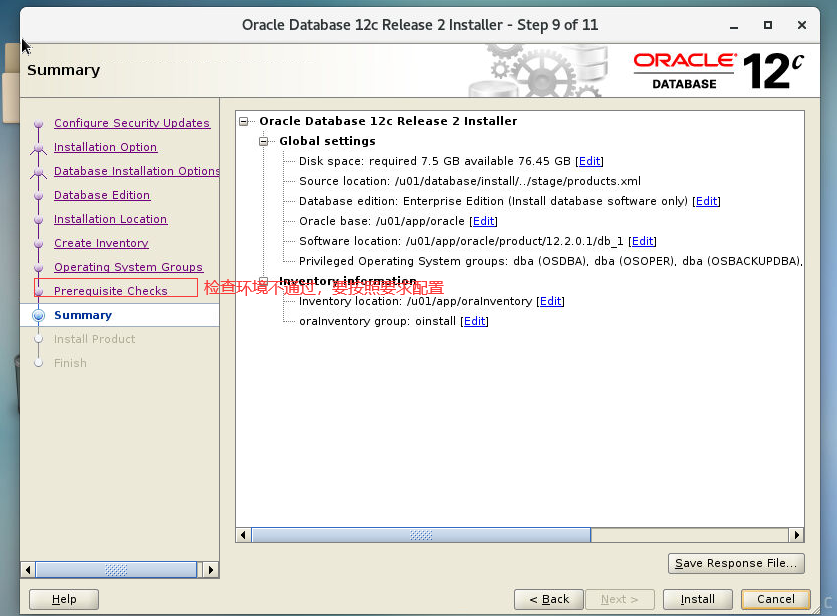Cancel the installer
The image size is (837, 616).
(x=776, y=599)
